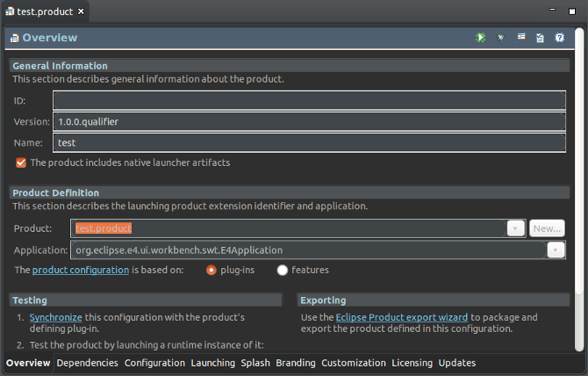Screen dimensions: 588x376
Task: Launch product in debug mode bug icon
Action: pyautogui.click(x=500, y=37)
